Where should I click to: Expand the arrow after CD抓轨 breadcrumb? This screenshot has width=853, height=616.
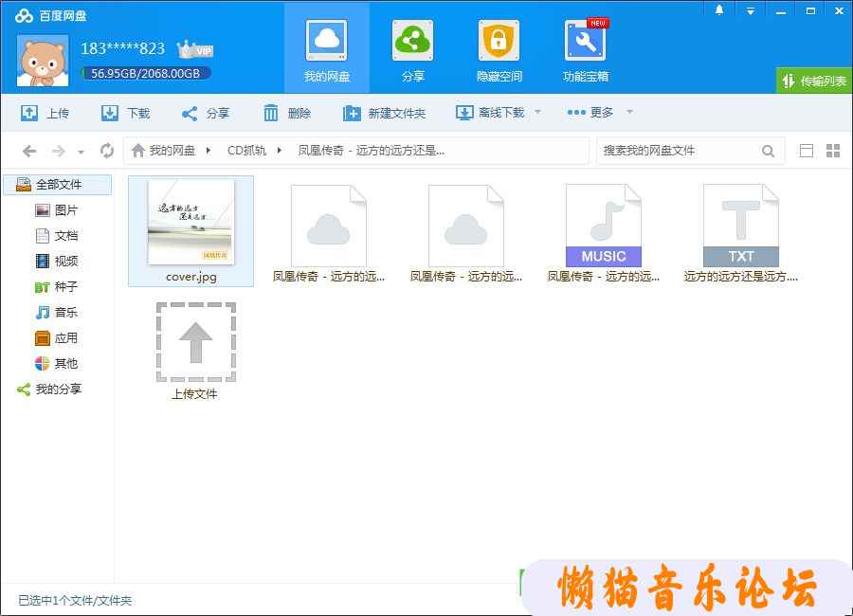tap(279, 150)
